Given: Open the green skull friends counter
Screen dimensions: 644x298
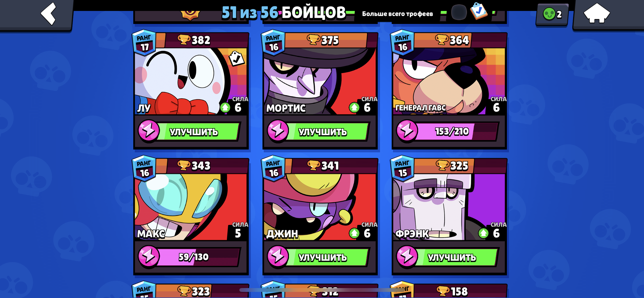Looking at the screenshot, I should tap(552, 14).
